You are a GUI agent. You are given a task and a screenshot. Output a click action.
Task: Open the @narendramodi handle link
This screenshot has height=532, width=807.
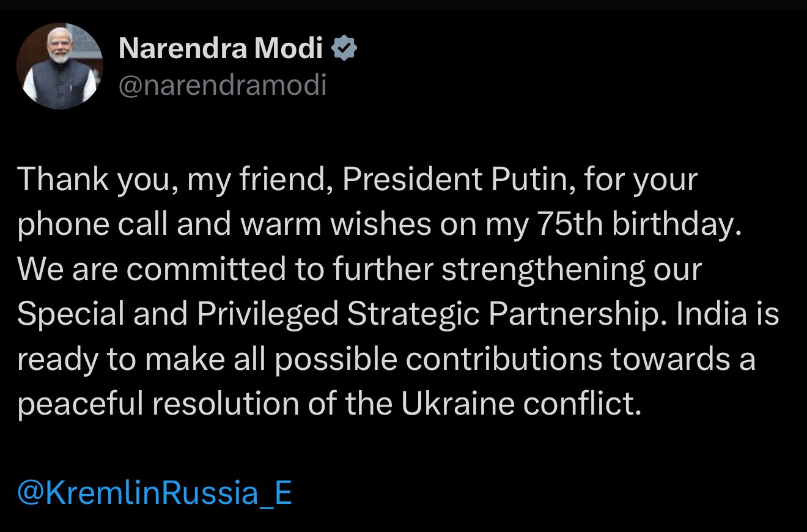(223, 85)
